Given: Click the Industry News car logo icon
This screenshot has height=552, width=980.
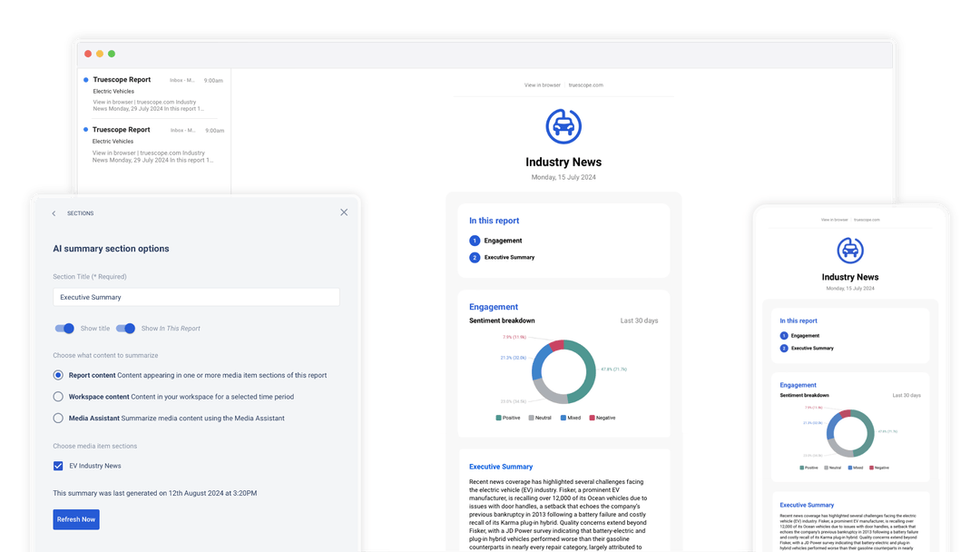Looking at the screenshot, I should point(563,126).
